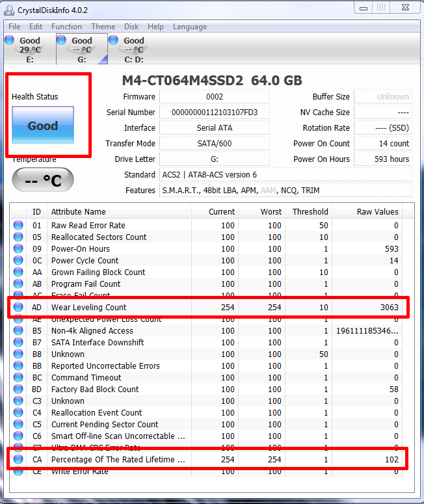Select the G: drive tab

[x=82, y=49]
